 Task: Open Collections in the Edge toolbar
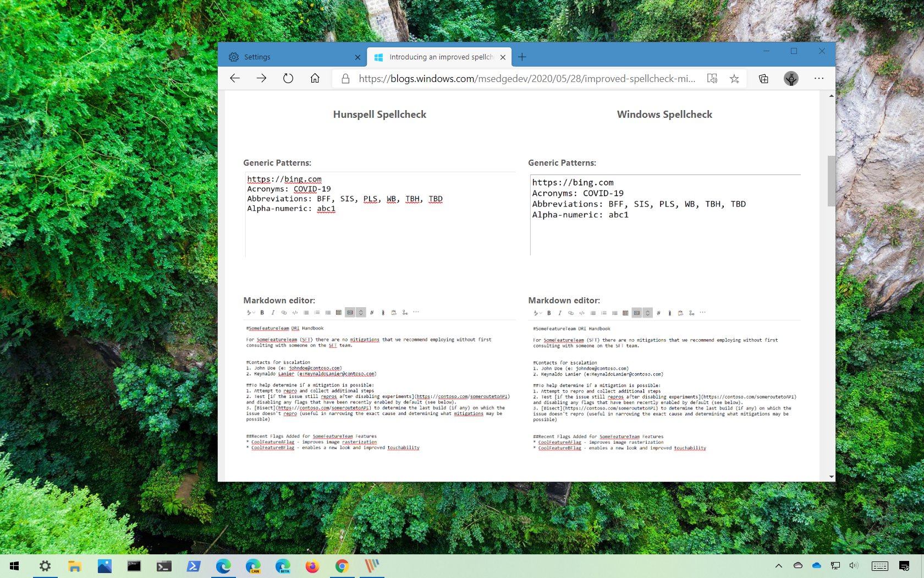click(x=763, y=78)
